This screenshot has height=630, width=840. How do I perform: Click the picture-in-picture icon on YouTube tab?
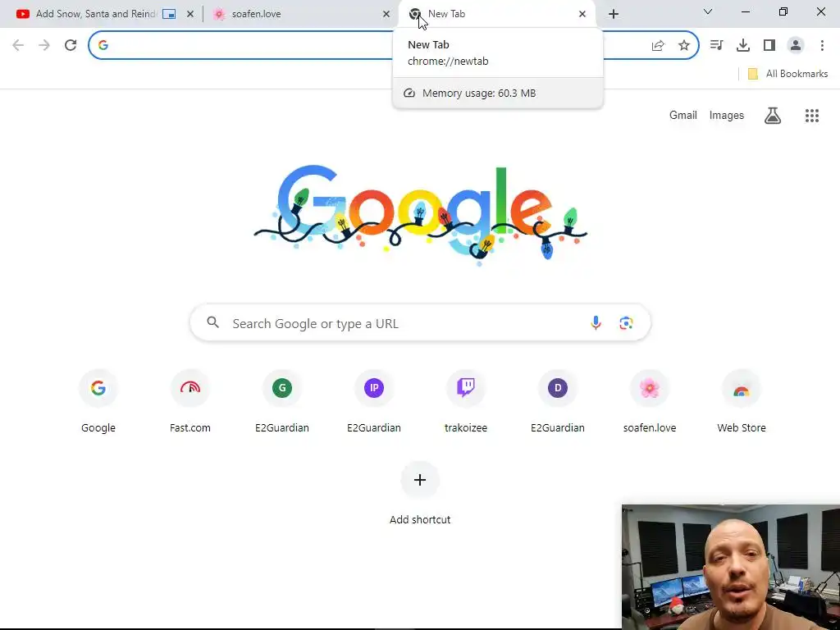coord(169,15)
